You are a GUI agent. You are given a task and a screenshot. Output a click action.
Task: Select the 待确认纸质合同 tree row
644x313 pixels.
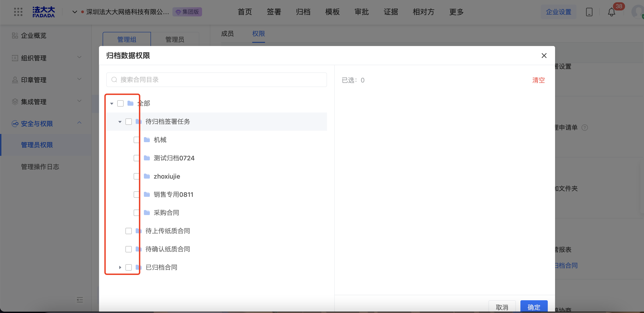[x=217, y=249]
